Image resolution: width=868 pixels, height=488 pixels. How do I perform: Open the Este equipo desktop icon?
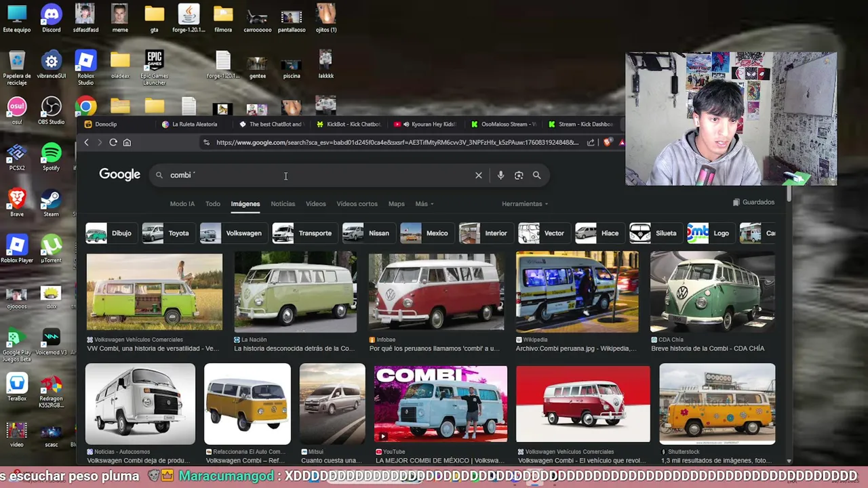pos(17,18)
